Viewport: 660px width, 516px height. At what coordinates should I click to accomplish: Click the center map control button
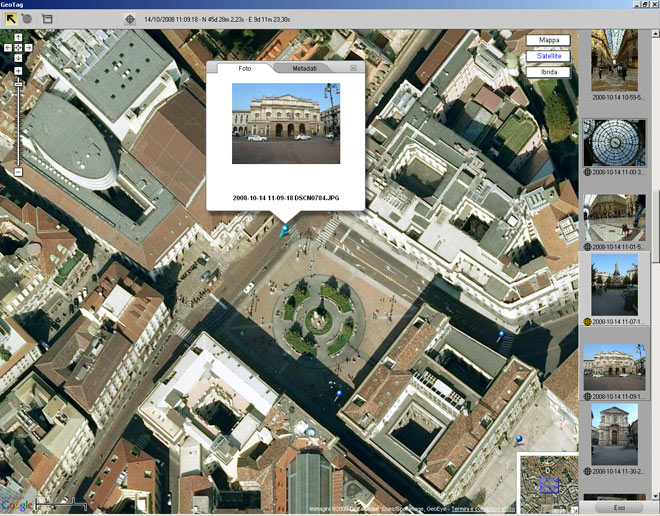[18, 48]
